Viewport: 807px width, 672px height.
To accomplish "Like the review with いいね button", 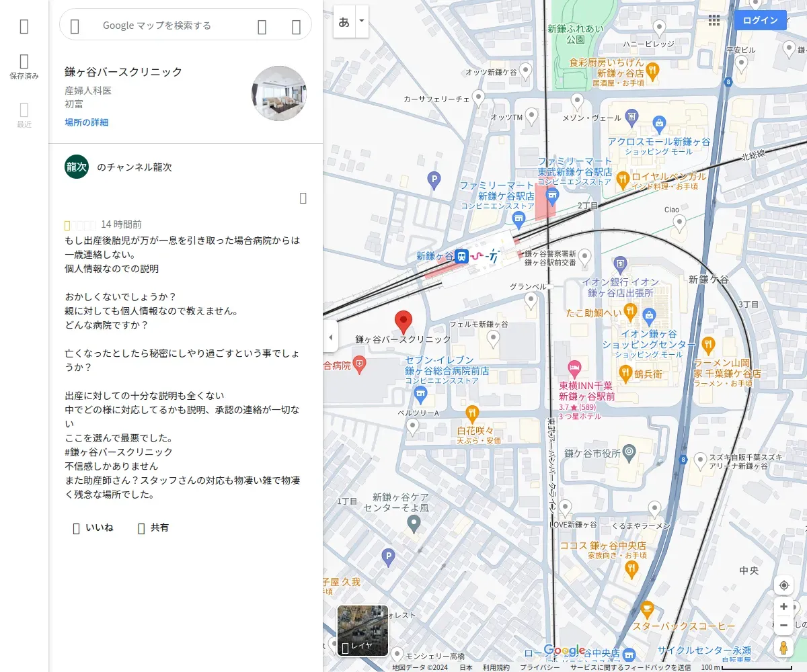I will (93, 528).
